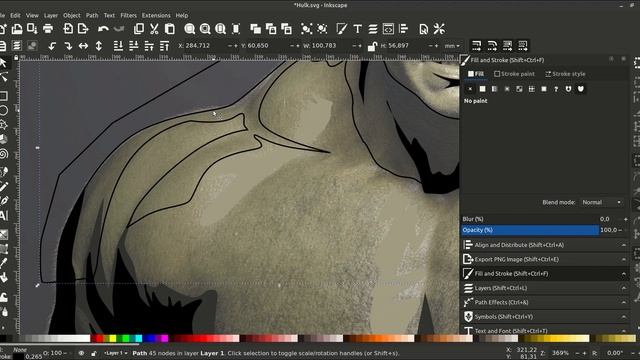Open the Layer 1 selector dropdown
The height and width of the screenshot is (360, 640).
(x=116, y=353)
